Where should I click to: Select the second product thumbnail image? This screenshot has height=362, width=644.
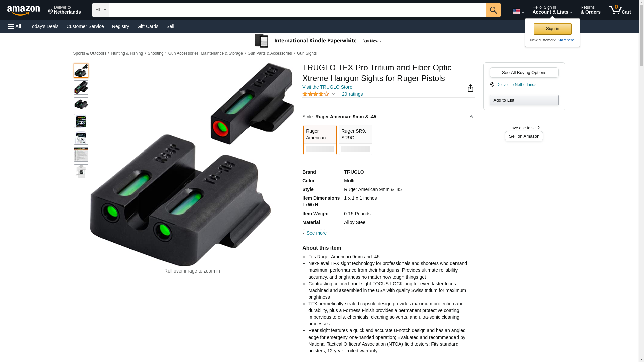point(81,87)
